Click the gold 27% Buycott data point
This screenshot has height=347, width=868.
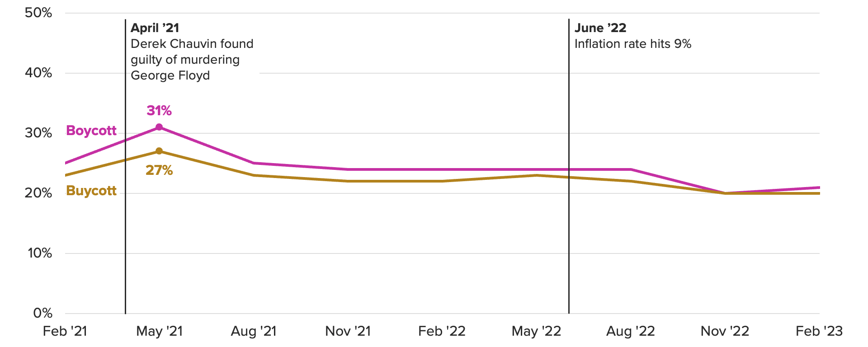click(x=159, y=151)
